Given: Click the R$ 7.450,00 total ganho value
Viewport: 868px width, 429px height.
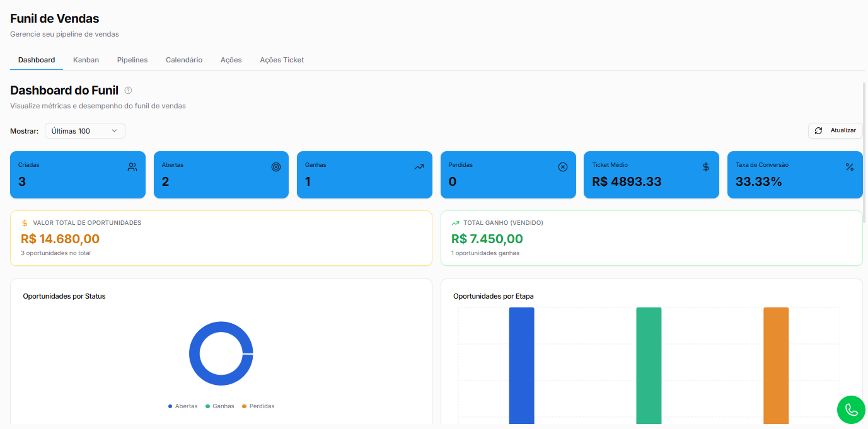Looking at the screenshot, I should tap(487, 239).
